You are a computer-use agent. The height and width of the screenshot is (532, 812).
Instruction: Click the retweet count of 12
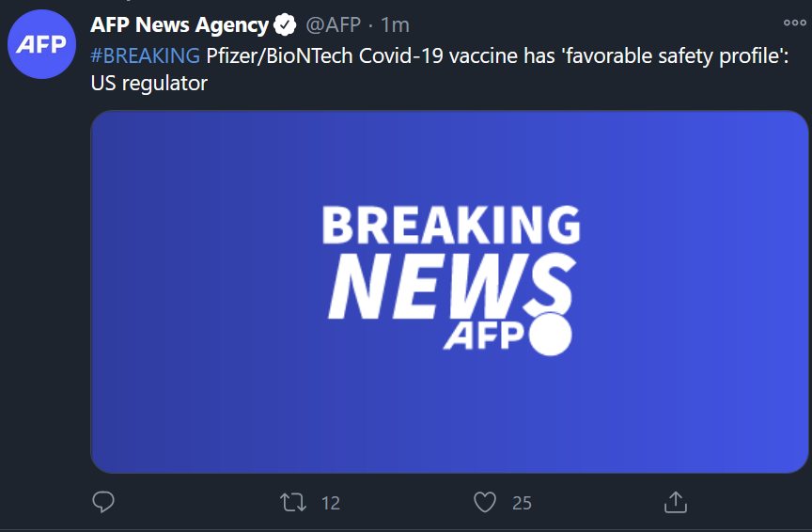[x=330, y=504]
